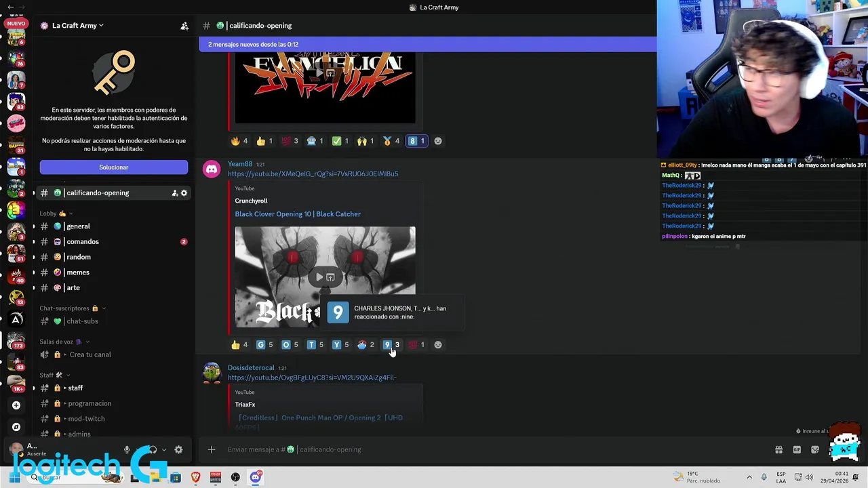
Task: Add a reaction to the Black Clover message
Action: tap(438, 345)
